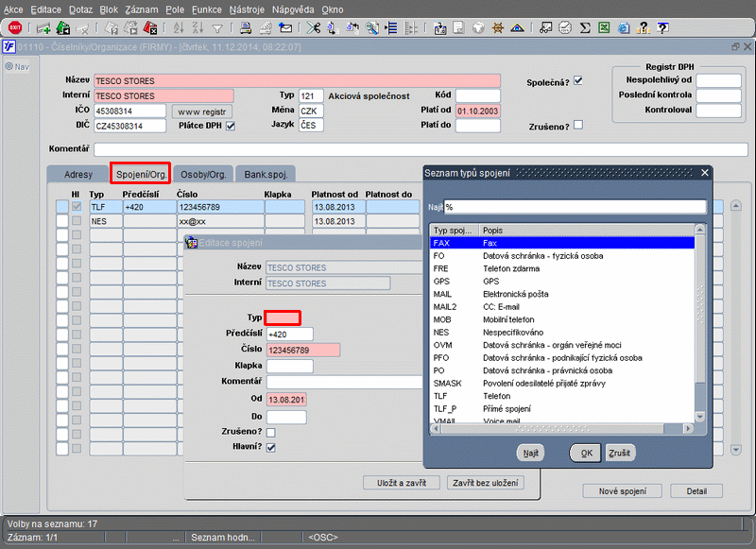Screen dimensions: 756x549
Task: Click the Najít search input field
Action: 575,207
